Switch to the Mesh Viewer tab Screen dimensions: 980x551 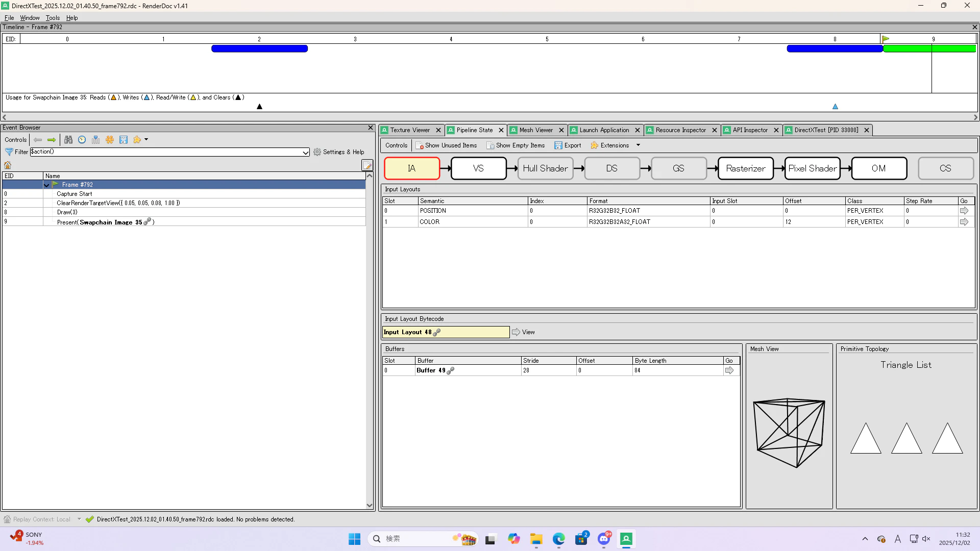pos(535,130)
